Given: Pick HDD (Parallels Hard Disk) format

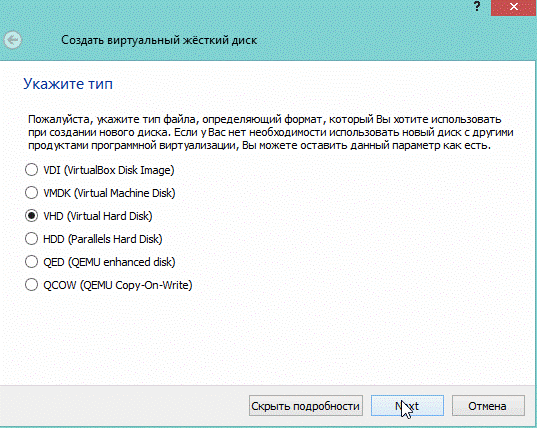Looking at the screenshot, I should coord(93,239).
